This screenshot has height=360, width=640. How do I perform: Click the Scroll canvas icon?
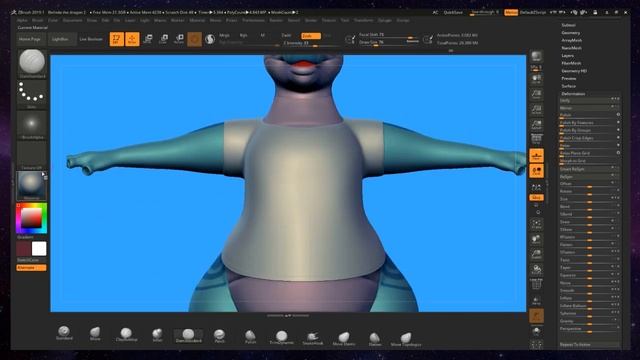pos(536,79)
